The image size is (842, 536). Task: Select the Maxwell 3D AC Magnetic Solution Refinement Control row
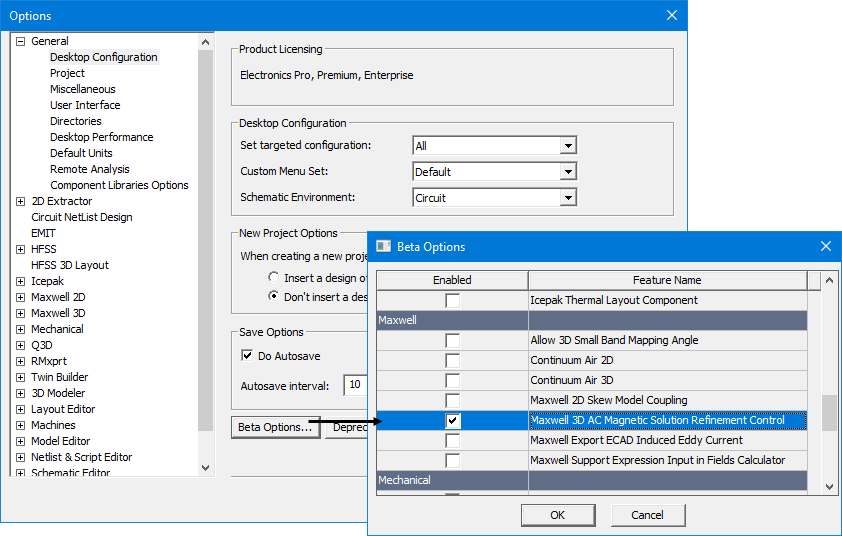[592, 421]
